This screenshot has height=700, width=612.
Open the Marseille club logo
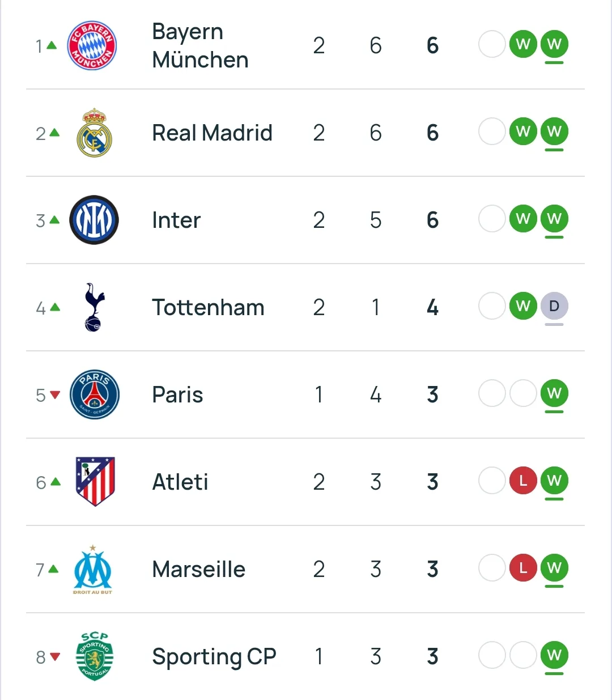(93, 569)
